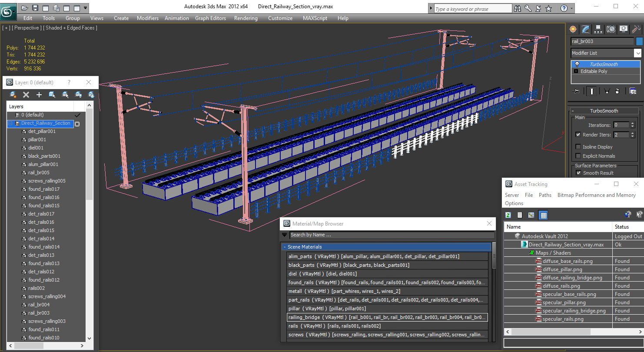Open the 3ds Max application menu logo
This screenshot has height=352, width=644.
click(x=8, y=11)
